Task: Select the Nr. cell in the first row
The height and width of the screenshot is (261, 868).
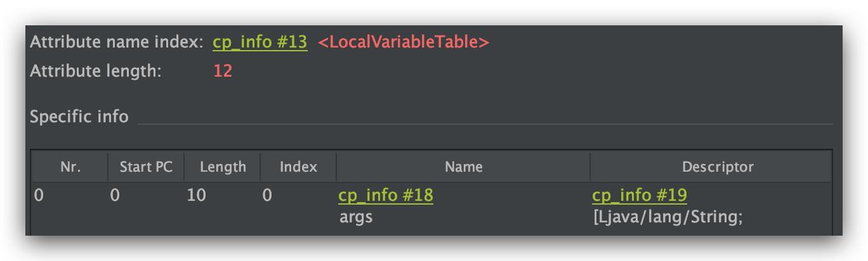Action: coord(39,196)
